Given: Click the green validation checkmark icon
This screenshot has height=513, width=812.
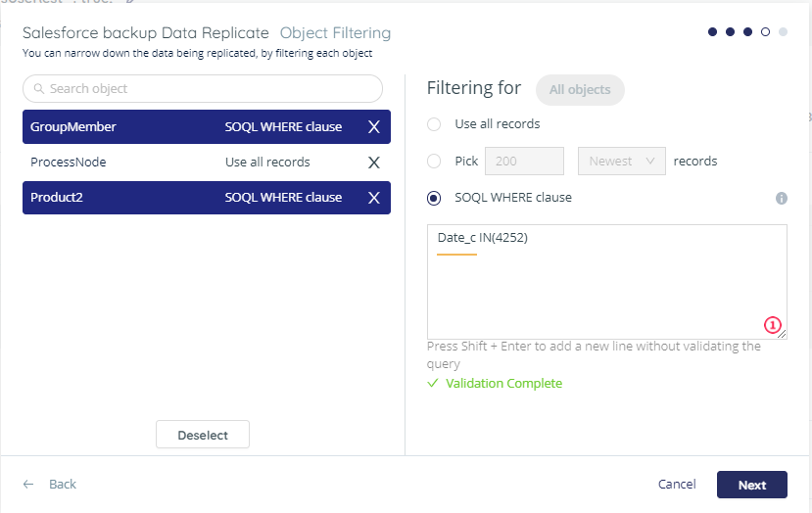Looking at the screenshot, I should (433, 384).
